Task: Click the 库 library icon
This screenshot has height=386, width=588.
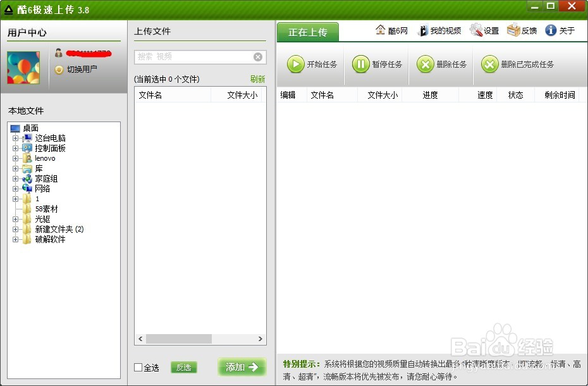Action: pos(27,168)
